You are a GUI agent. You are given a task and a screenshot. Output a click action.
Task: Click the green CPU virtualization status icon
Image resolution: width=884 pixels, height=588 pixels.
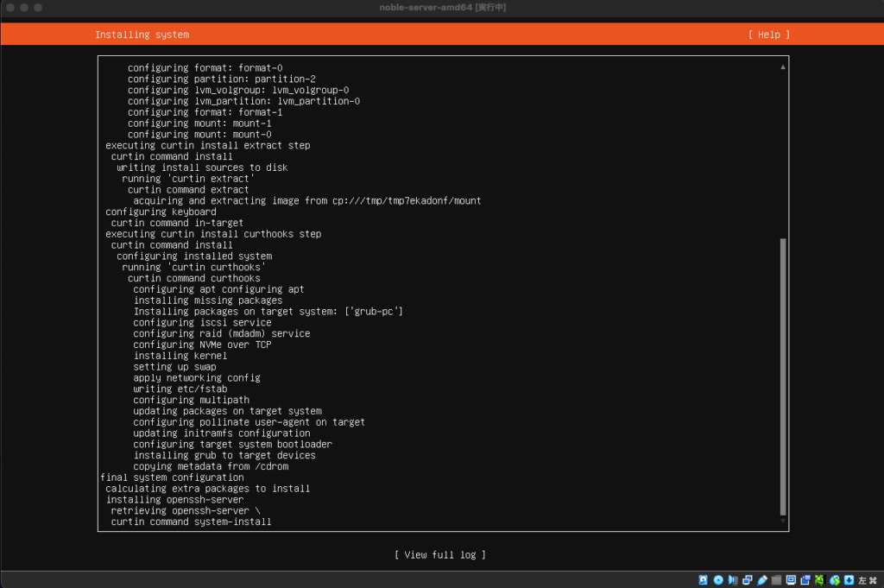[819, 580]
